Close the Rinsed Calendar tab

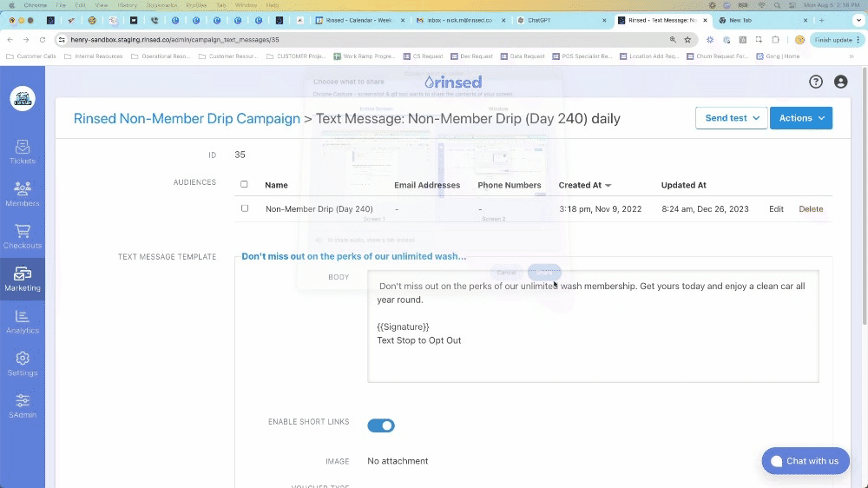pos(403,20)
